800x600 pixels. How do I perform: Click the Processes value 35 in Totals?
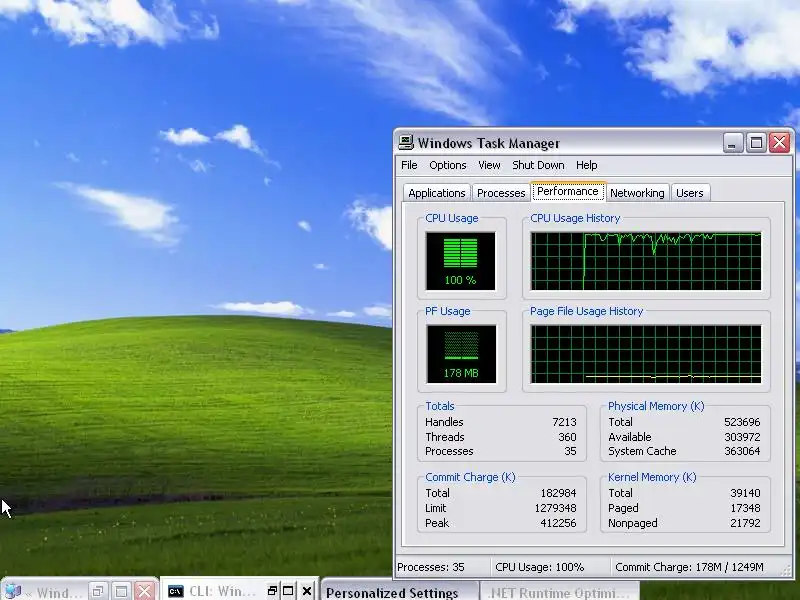pos(570,451)
